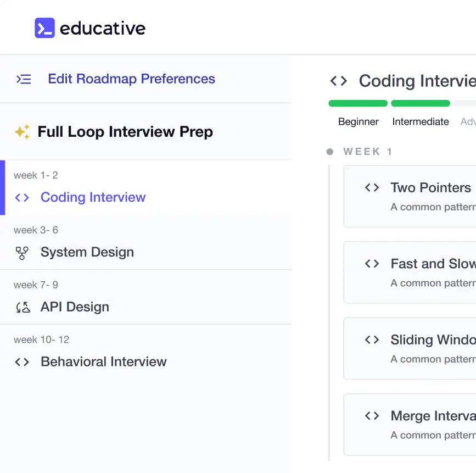Open Edit Roadmap Preferences

coord(131,79)
